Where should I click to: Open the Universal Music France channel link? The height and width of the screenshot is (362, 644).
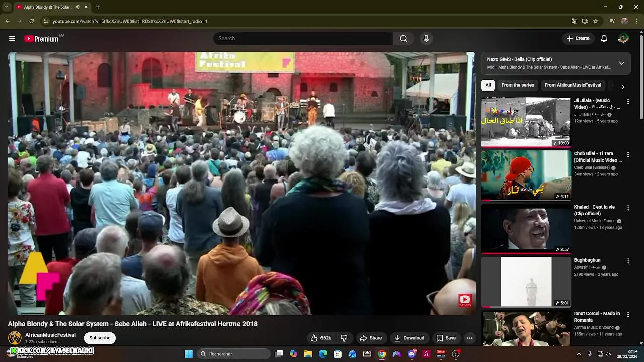click(x=595, y=221)
